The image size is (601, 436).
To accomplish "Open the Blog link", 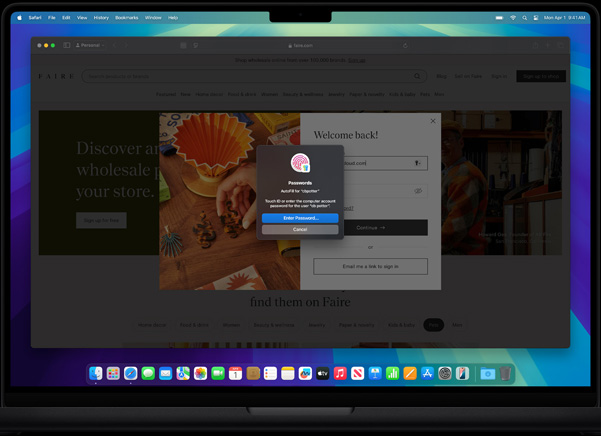I will pos(441,76).
